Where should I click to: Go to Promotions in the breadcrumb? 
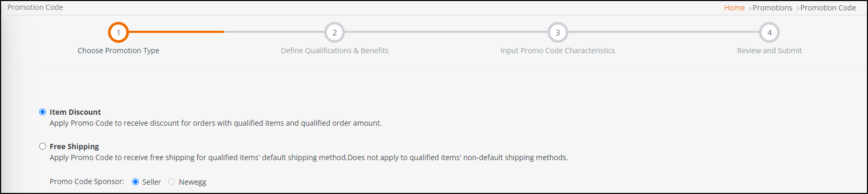[772, 8]
